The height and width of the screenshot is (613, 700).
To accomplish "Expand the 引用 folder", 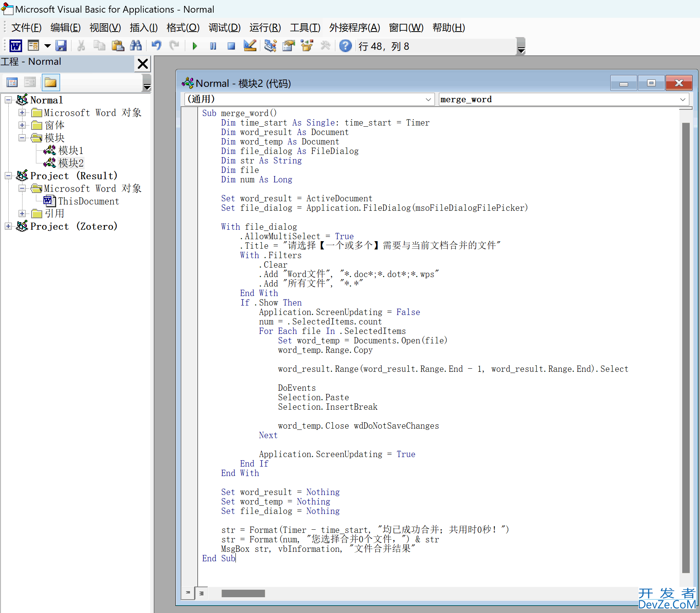I will (x=22, y=214).
